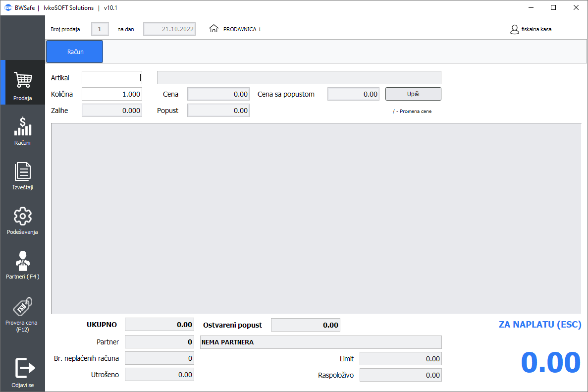Click the Cena price field

tap(218, 94)
